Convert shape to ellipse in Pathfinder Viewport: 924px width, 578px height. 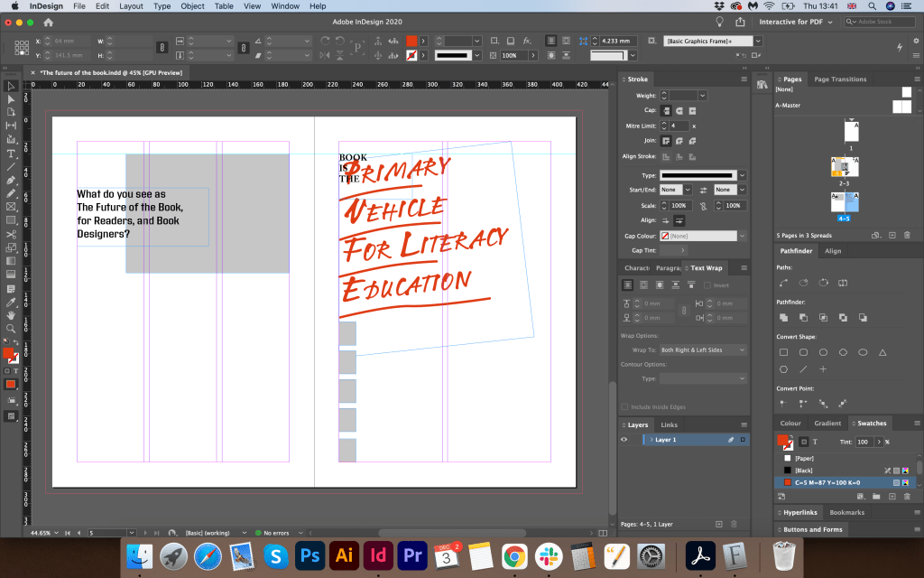tap(864, 352)
